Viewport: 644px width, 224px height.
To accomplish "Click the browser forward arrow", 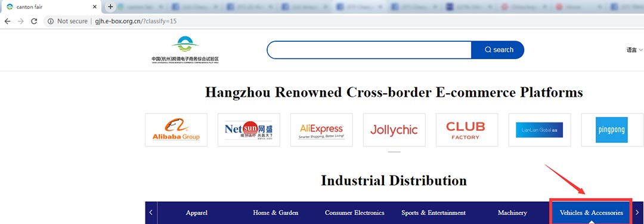I will pos(20,21).
